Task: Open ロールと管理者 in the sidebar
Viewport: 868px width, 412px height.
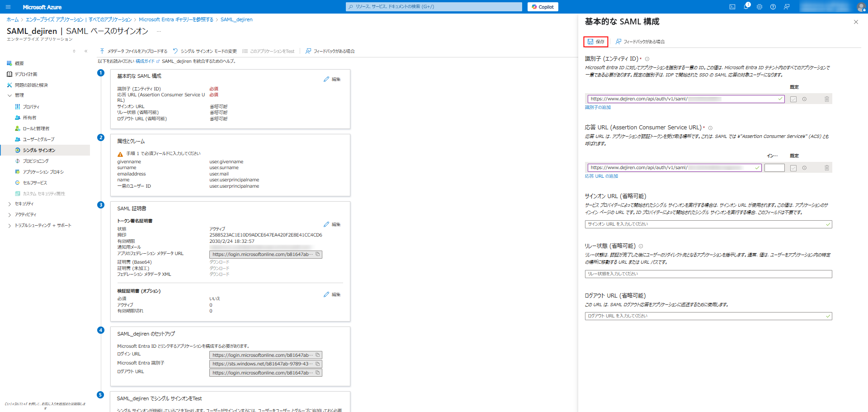Action: click(36, 128)
